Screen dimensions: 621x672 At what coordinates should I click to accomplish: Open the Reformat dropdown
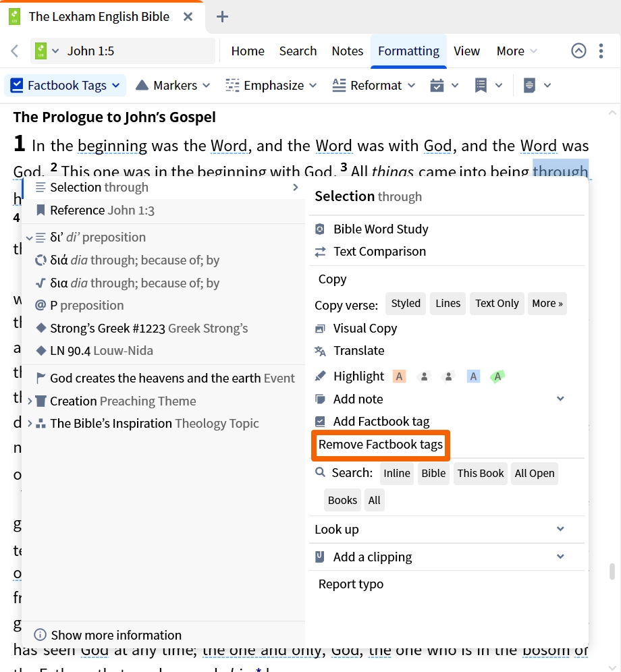pos(374,85)
